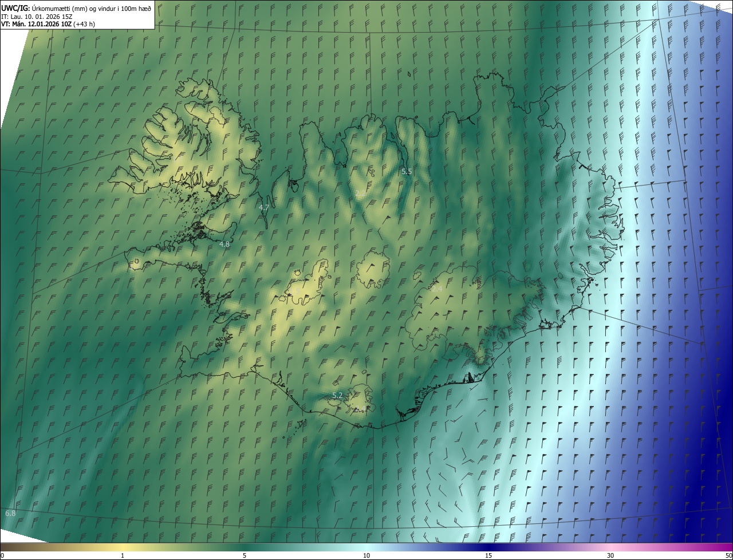Click the 6.8 value label on map

10,514
